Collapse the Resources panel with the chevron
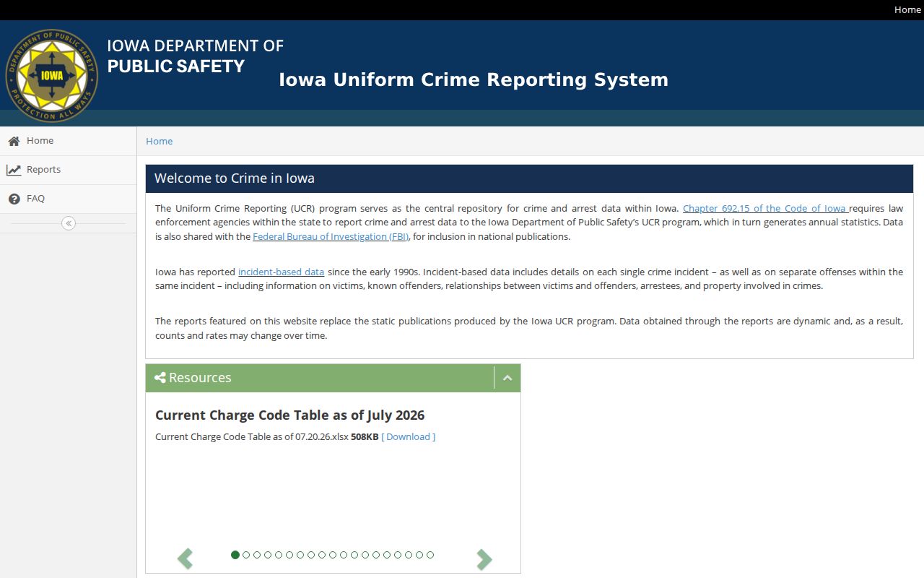 coord(507,378)
